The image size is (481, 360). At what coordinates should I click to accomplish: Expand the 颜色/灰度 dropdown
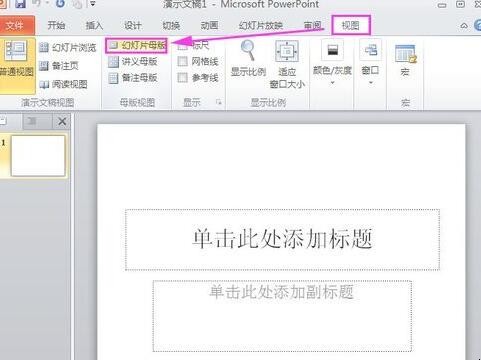[x=332, y=63]
